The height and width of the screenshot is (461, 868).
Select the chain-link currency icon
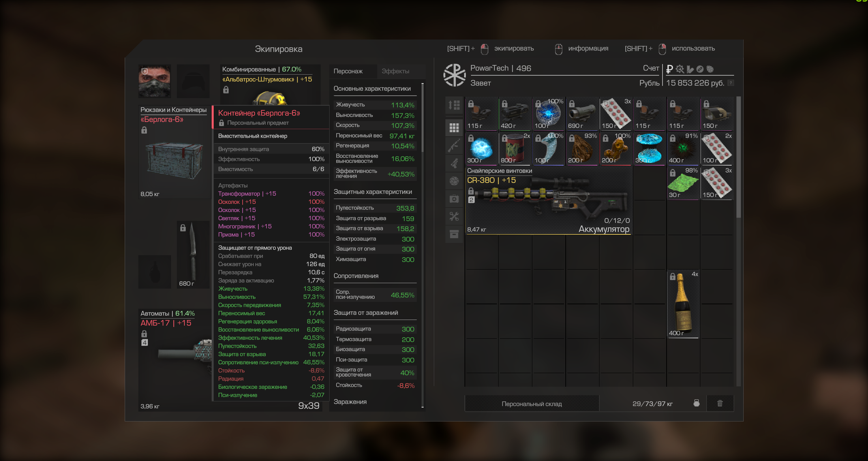(x=700, y=69)
